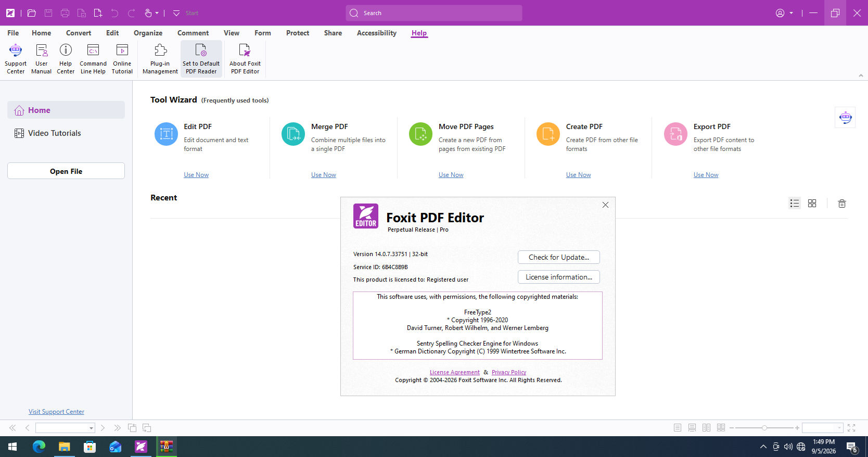Select continuous page view in status bar
The width and height of the screenshot is (868, 457).
point(692,428)
